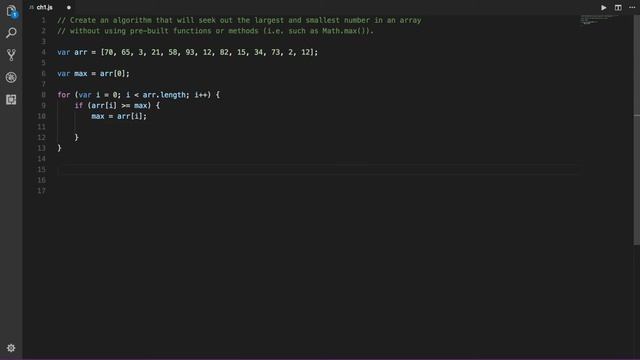640x360 pixels.
Task: Click the first comment line 'Create an algorithm'
Action: point(239,20)
